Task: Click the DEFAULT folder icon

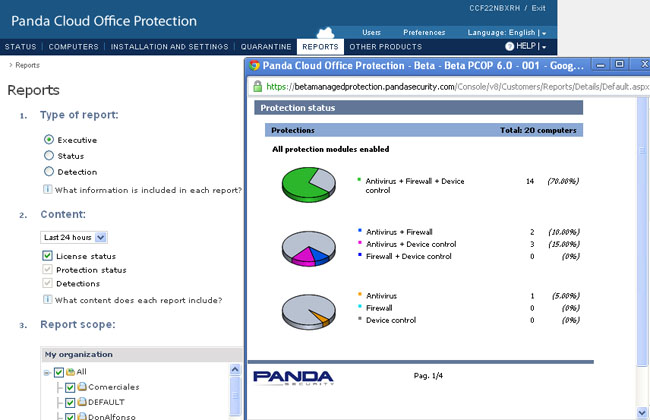Action: (x=82, y=402)
